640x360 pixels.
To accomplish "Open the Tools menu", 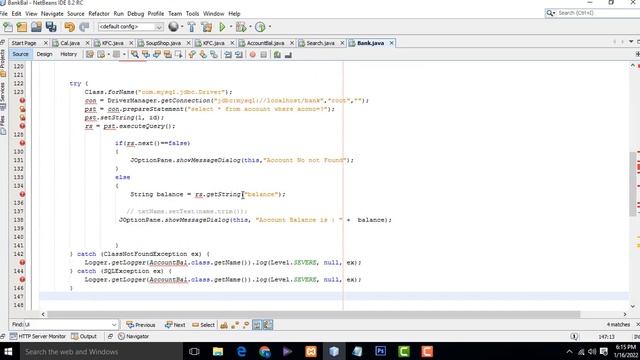I will pos(192,13).
